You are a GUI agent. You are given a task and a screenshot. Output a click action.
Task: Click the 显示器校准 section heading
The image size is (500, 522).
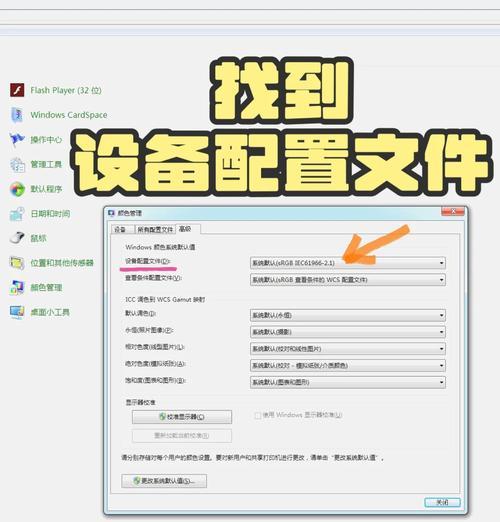[x=140, y=402]
